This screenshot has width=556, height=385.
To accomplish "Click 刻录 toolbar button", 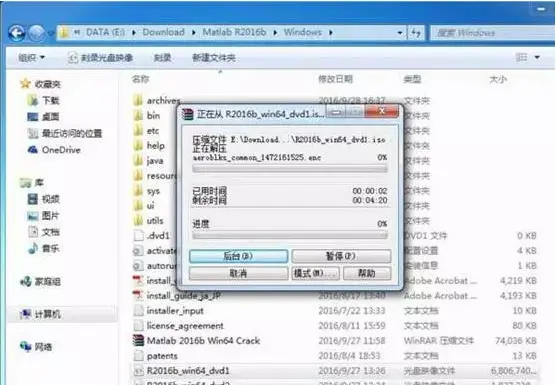I will (x=162, y=58).
